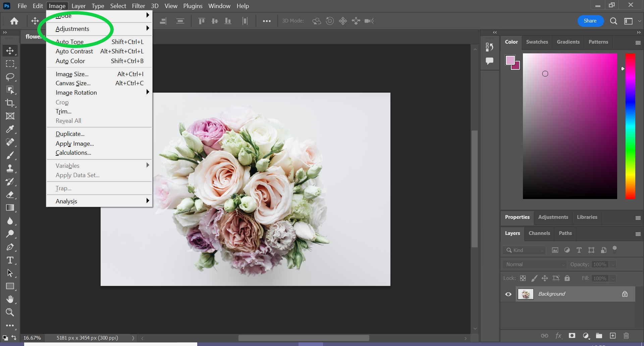Select the Rectangular Marquee tool

click(10, 64)
